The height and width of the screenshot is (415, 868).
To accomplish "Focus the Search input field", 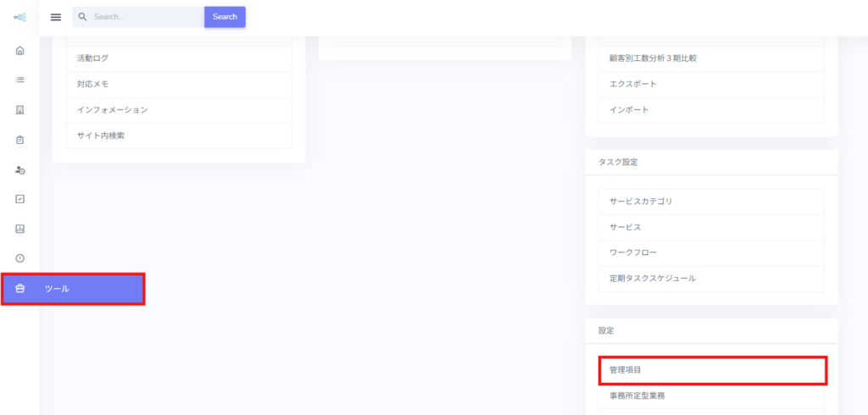I will (x=146, y=17).
